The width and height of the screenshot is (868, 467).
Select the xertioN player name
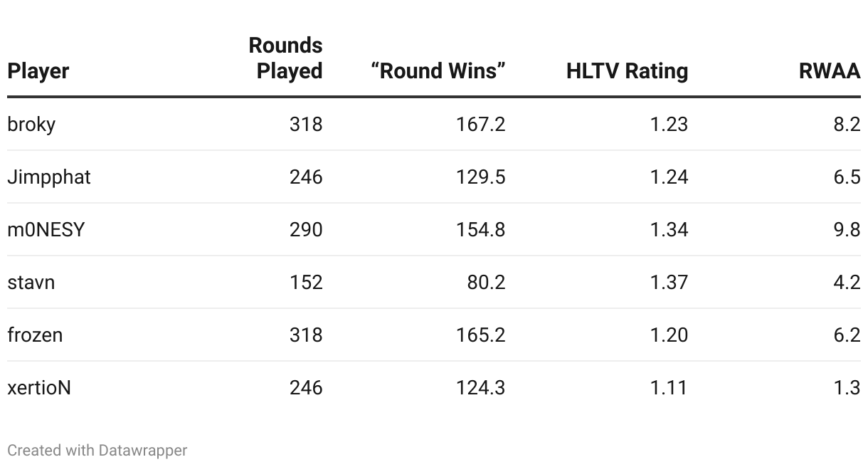coord(39,387)
